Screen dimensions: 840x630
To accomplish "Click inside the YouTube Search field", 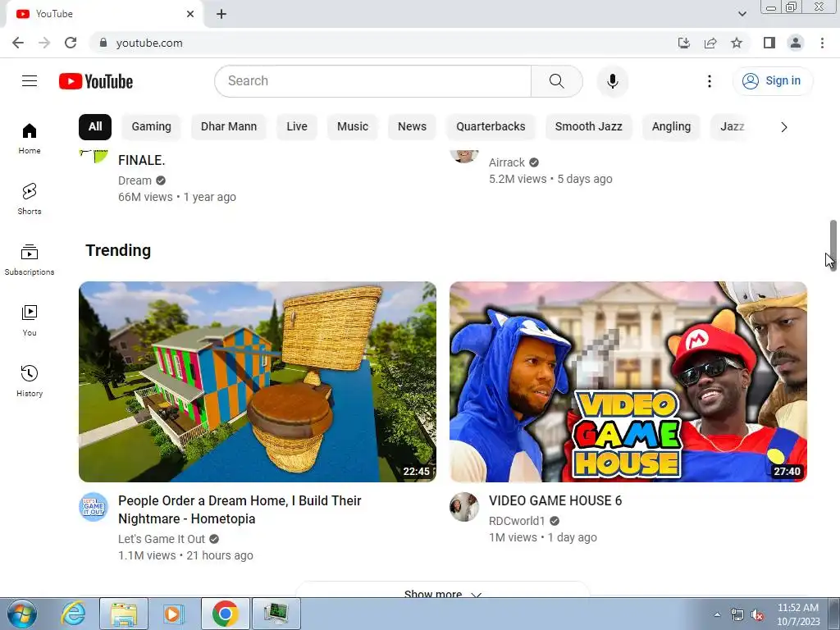I will click(x=373, y=81).
